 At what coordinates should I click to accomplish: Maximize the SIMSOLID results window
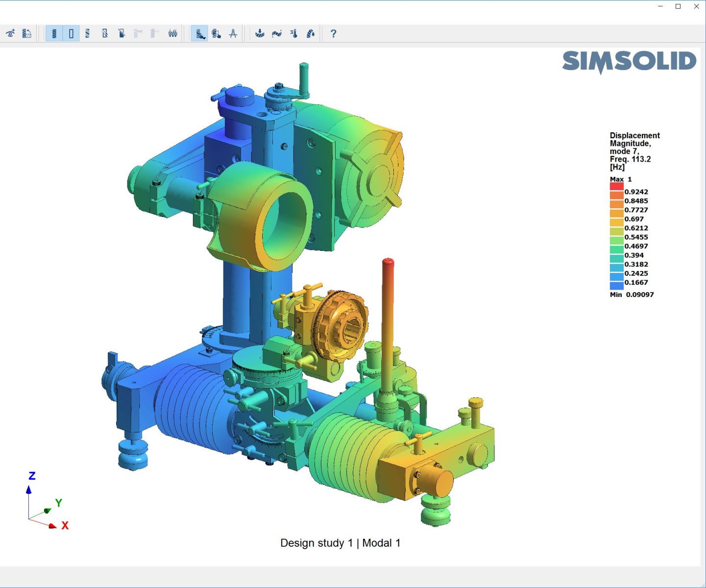tap(678, 6)
